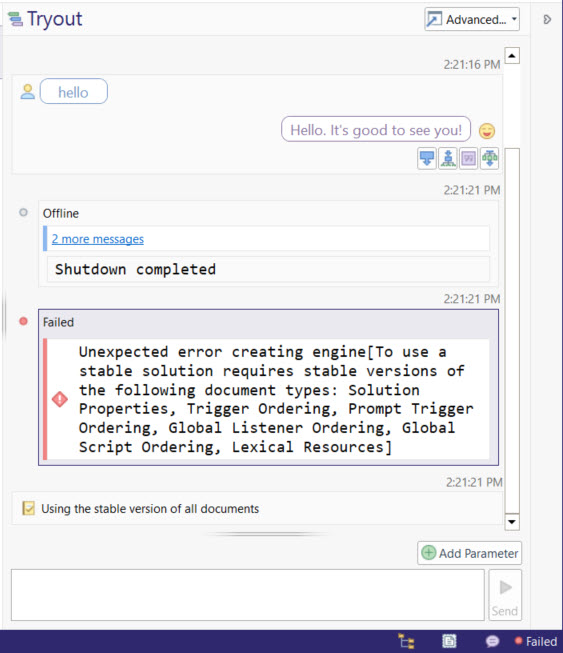Click the Tryout panel logo icon
This screenshot has height=653, width=563.
tap(15, 19)
